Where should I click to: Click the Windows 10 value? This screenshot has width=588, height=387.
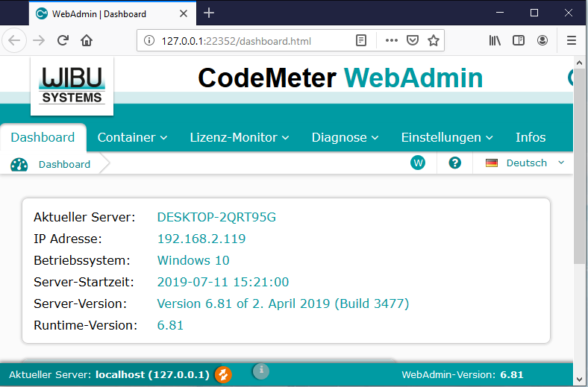(193, 260)
